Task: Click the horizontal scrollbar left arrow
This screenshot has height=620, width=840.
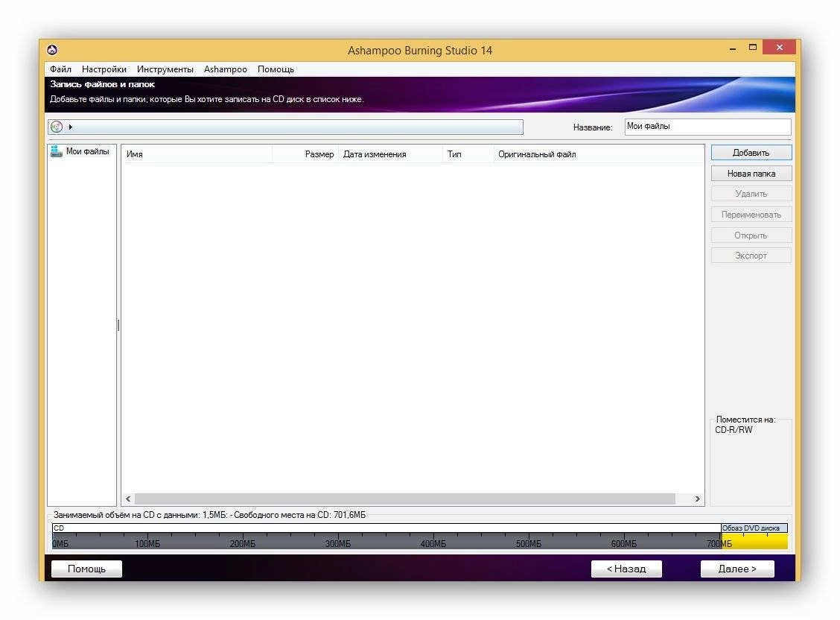Action: (128, 499)
